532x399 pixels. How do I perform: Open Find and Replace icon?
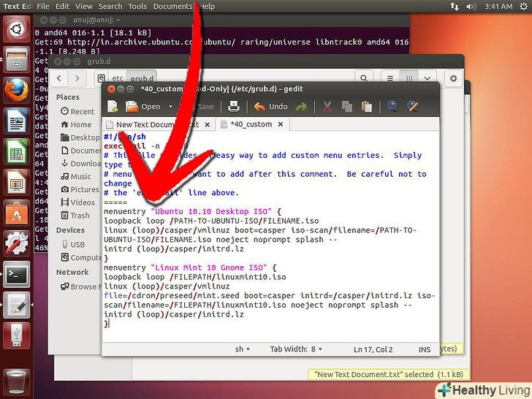[412, 107]
